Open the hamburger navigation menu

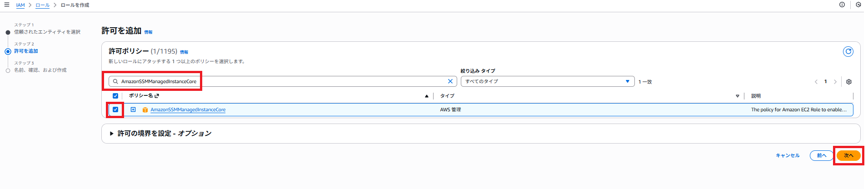pyautogui.click(x=7, y=5)
